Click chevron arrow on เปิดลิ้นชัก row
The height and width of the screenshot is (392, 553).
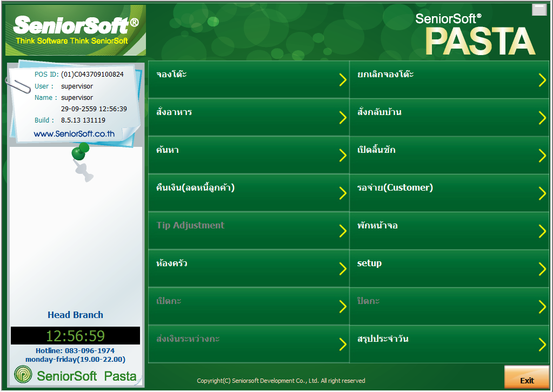pos(542,156)
